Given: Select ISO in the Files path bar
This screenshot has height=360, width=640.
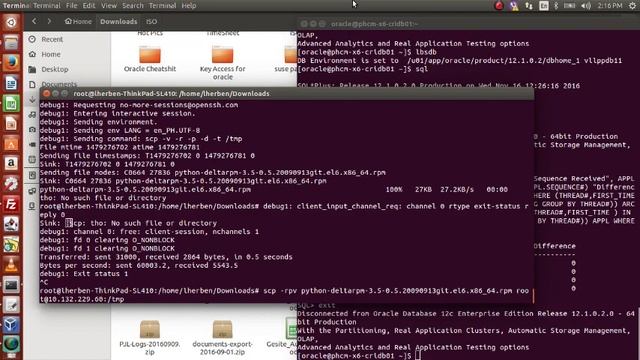Looking at the screenshot, I should click(151, 22).
